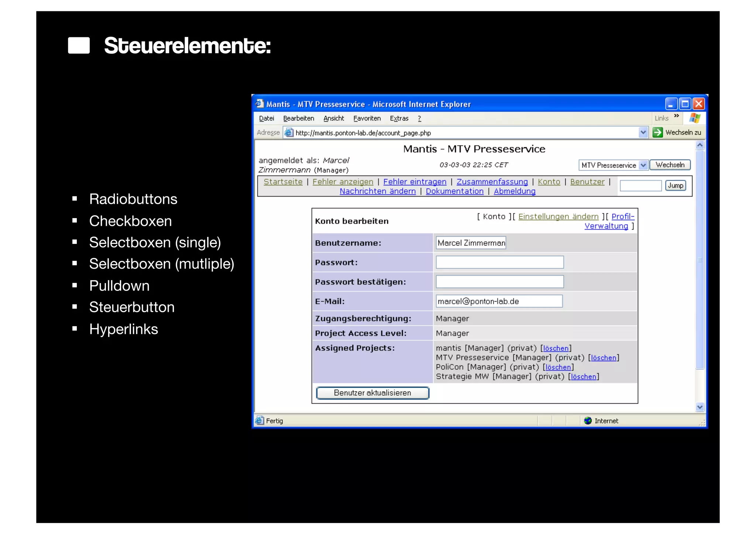Click the Fertig status page icon
This screenshot has height=534, width=756.
[x=260, y=420]
